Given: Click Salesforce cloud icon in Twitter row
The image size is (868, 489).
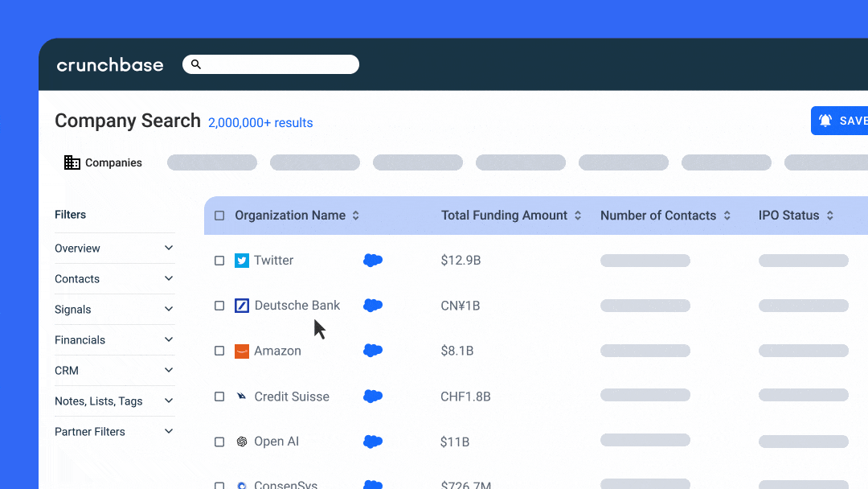Looking at the screenshot, I should coord(373,260).
